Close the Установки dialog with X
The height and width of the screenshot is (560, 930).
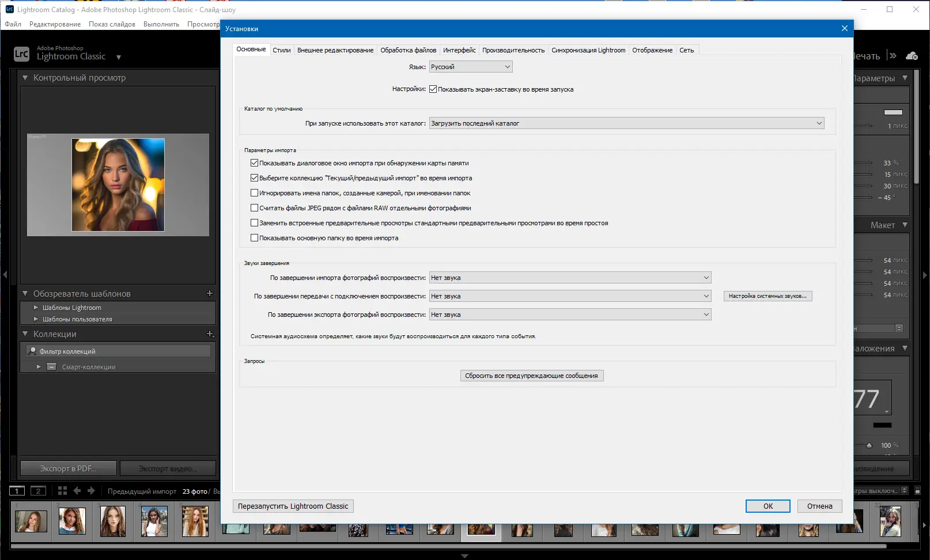click(845, 28)
